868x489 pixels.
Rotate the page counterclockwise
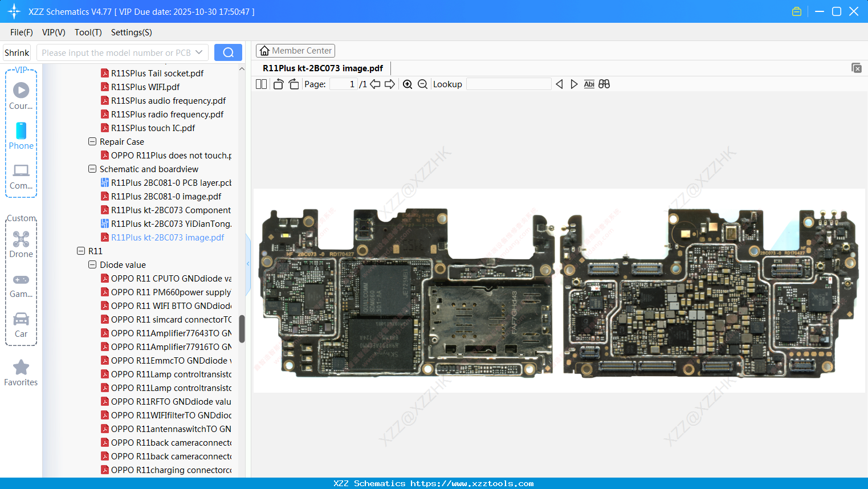tap(278, 84)
